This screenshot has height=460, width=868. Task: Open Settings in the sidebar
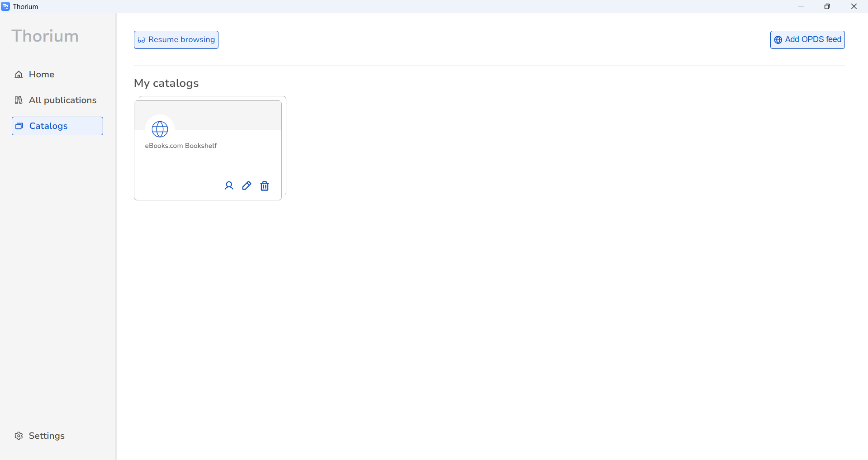point(57,436)
